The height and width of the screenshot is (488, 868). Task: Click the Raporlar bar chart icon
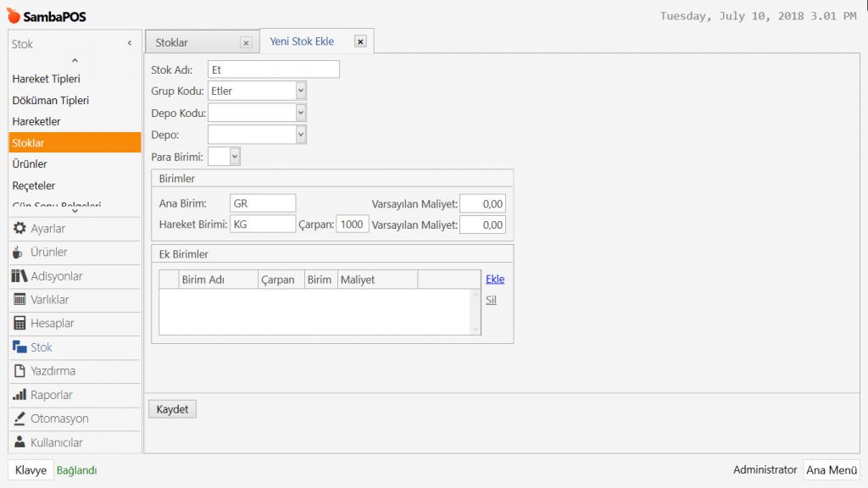(x=19, y=395)
